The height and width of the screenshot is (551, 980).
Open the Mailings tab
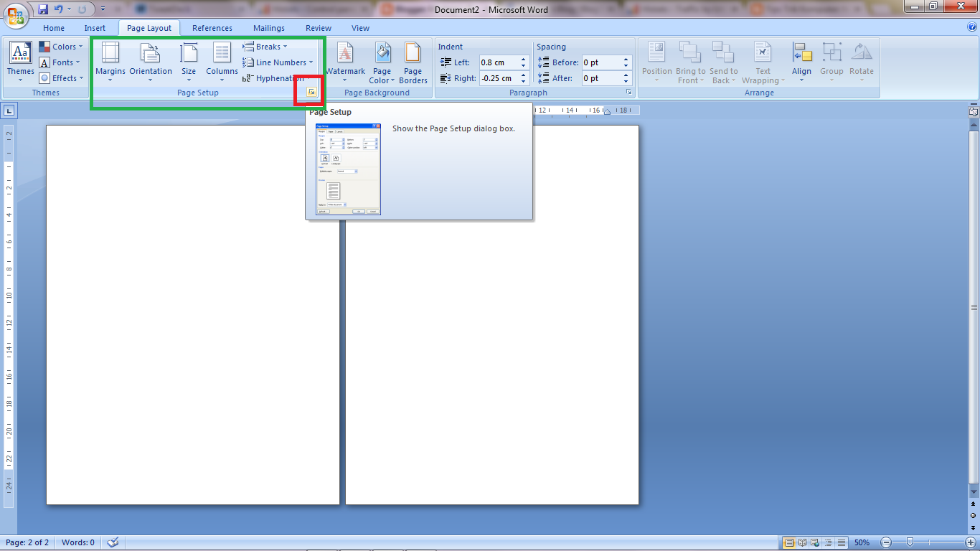click(269, 28)
